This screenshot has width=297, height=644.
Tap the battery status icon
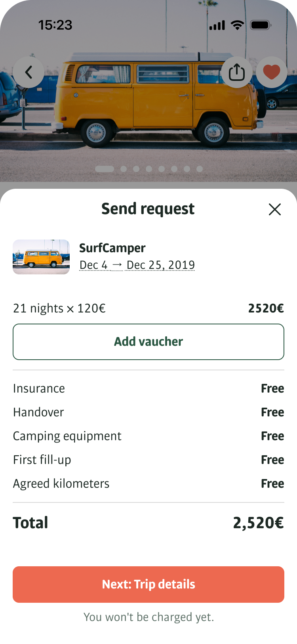point(261,26)
